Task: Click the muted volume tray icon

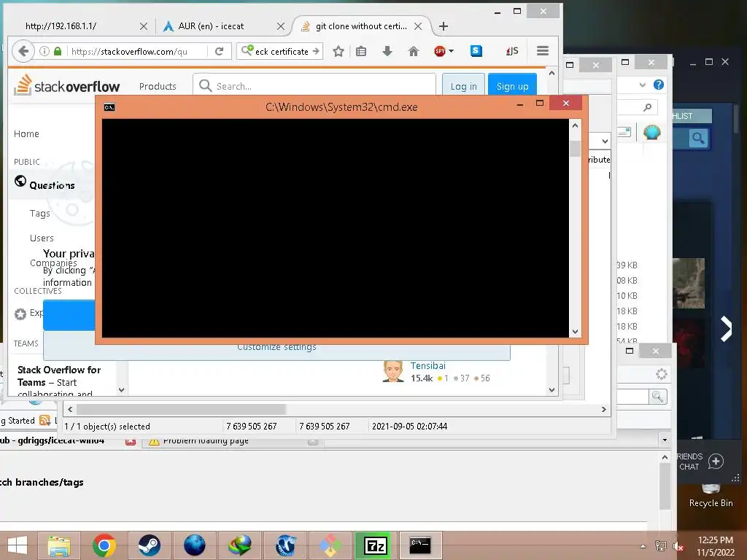Action: tap(678, 546)
